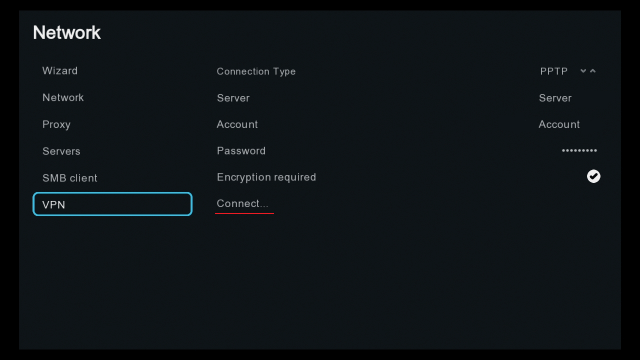The image size is (640, 360).
Task: Edit the Account value field
Action: 559,124
